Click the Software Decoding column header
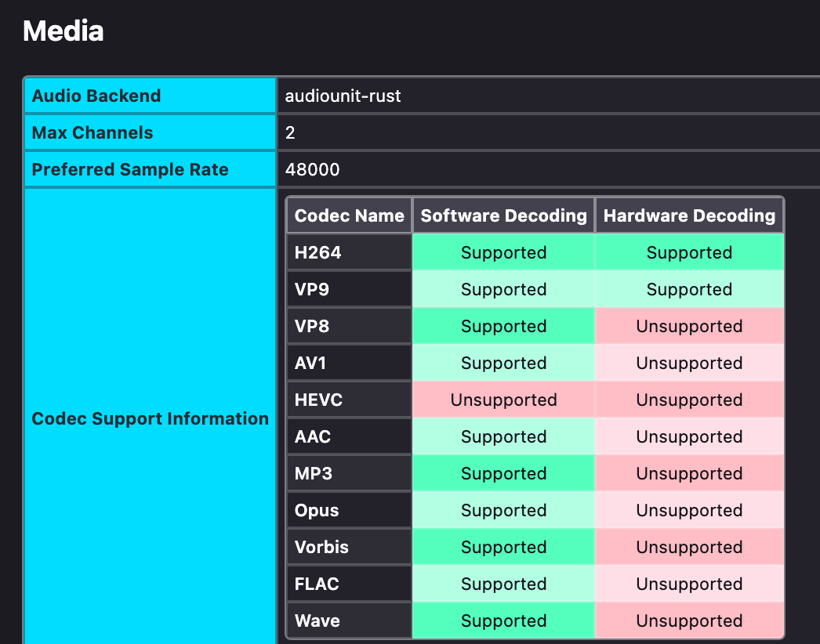This screenshot has width=820, height=644. [503, 215]
